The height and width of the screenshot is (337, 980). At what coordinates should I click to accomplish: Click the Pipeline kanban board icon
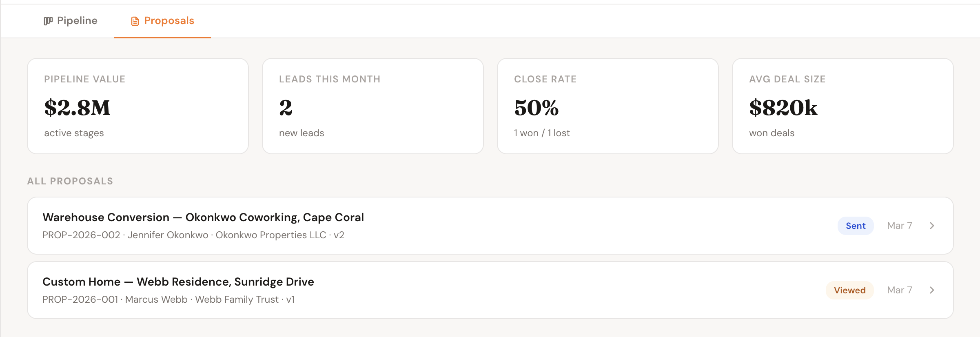click(48, 21)
